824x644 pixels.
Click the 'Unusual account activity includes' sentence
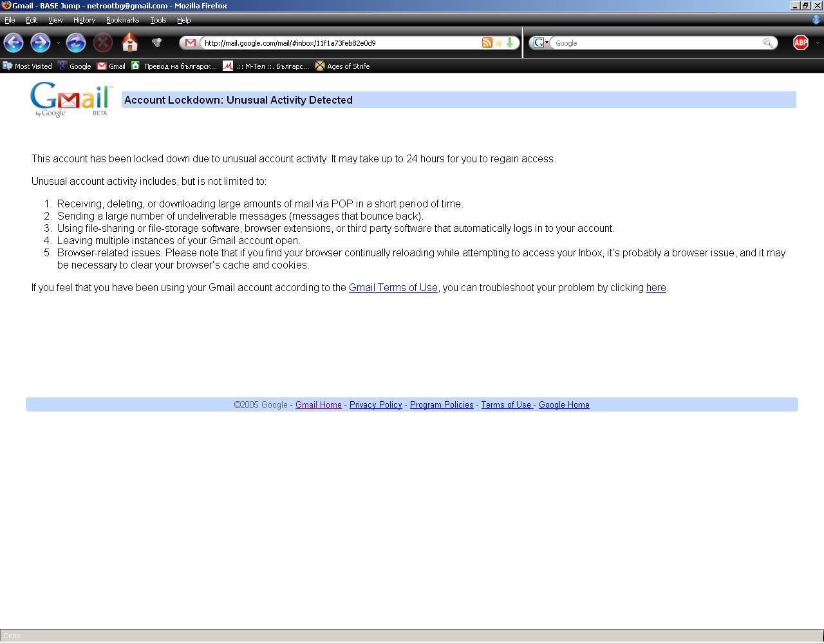[x=149, y=181]
